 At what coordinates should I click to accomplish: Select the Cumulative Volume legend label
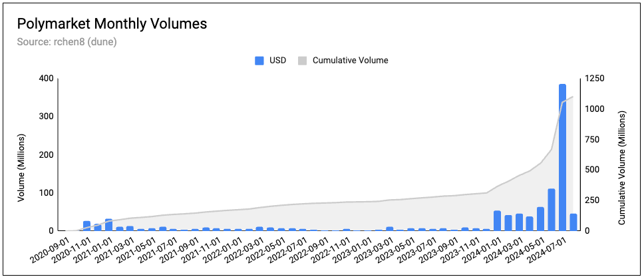[x=351, y=61]
